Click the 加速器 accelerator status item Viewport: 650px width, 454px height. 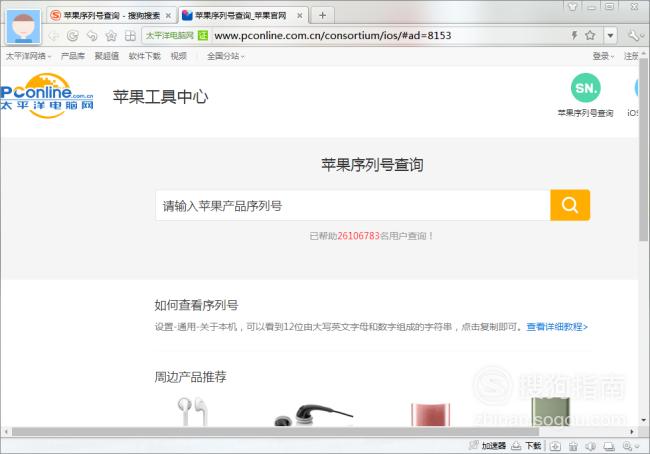click(487, 446)
